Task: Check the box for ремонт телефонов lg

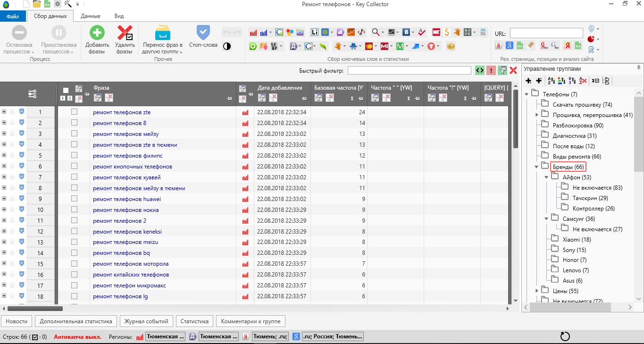Action: pos(74,296)
